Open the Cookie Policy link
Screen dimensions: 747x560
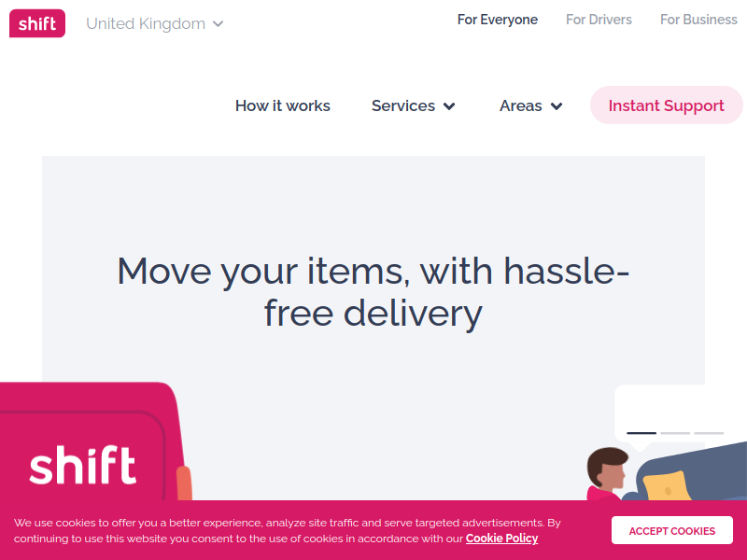[x=501, y=539]
